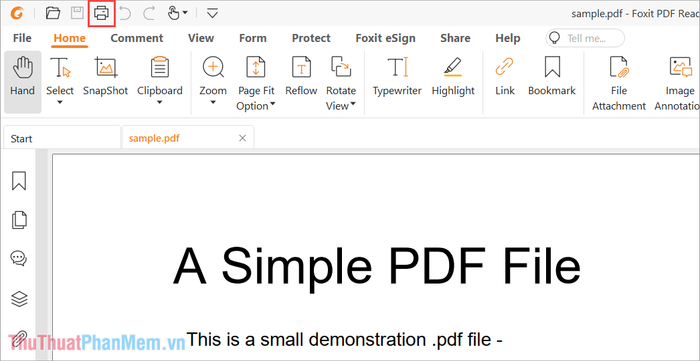The image size is (700, 361).
Task: Open a file with the folder icon
Action: (53, 13)
